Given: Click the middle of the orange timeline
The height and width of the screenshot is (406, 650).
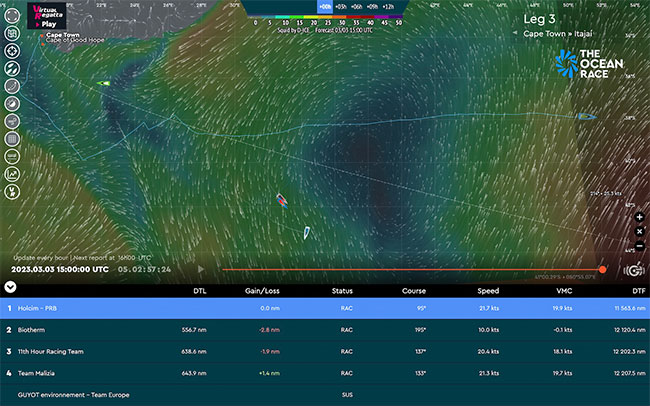Looking at the screenshot, I should click(412, 270).
